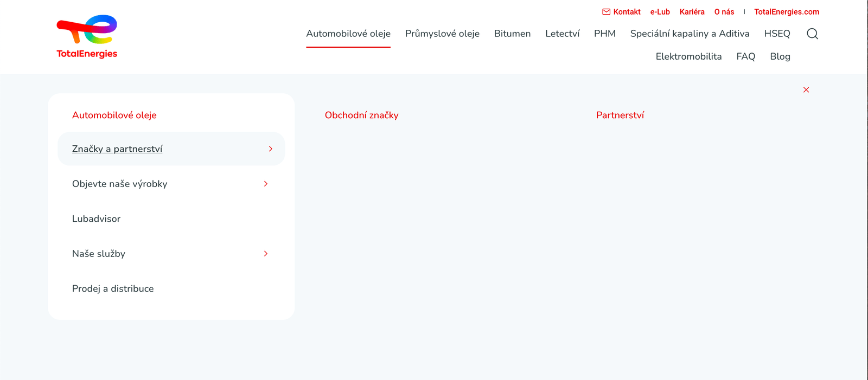The width and height of the screenshot is (868, 380).
Task: Visit the Kariéra link
Action: 692,12
